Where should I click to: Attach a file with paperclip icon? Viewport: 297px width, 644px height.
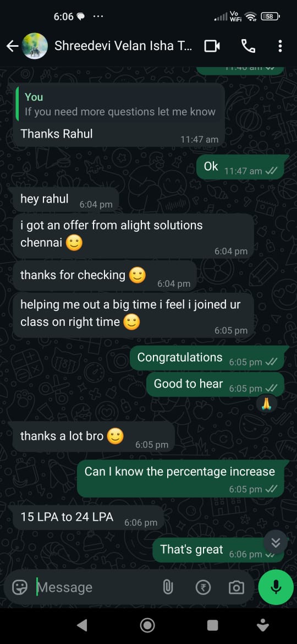168,588
